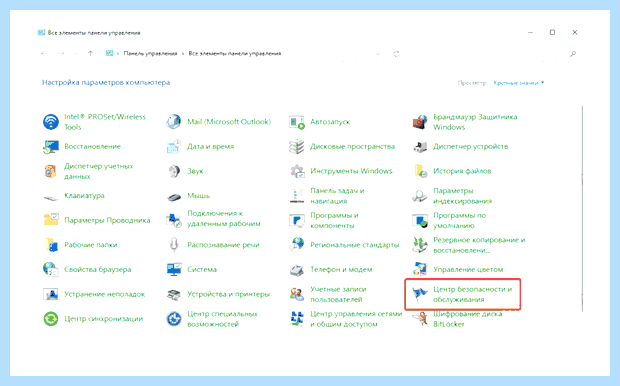Open the Дата и время icon
This screenshot has height=386, width=620.
[174, 147]
